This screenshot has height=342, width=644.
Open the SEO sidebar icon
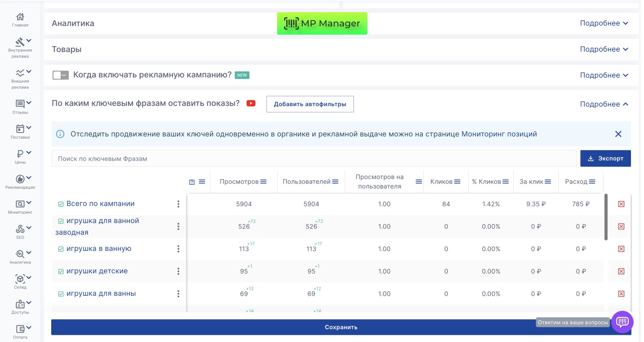pos(20,229)
